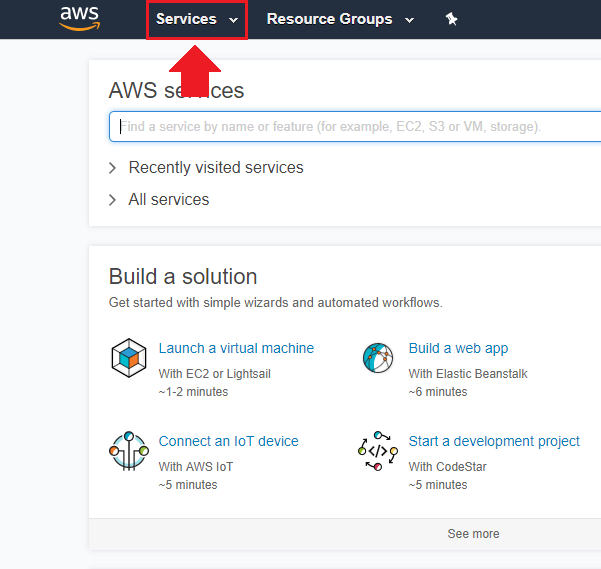Click the CodeStar code brackets icon
Image resolution: width=601 pixels, height=569 pixels.
point(378,451)
